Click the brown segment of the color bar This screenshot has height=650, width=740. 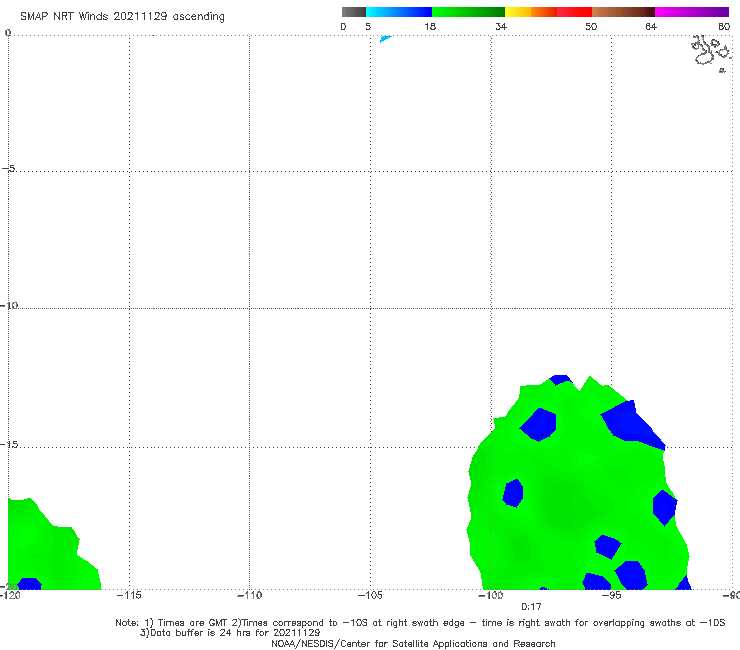pyautogui.click(x=623, y=12)
